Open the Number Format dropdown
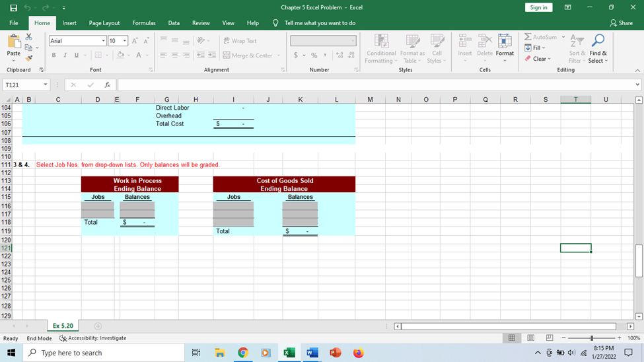Viewport: 644px width, 362px height. coord(353,41)
